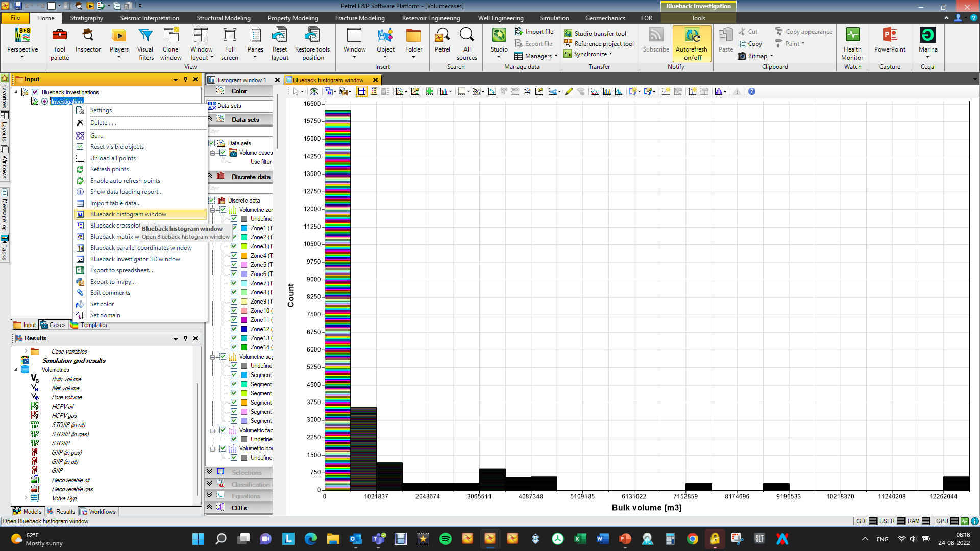Image resolution: width=980 pixels, height=551 pixels.
Task: Open the Property Modeling ribbon tab
Action: 293,18
